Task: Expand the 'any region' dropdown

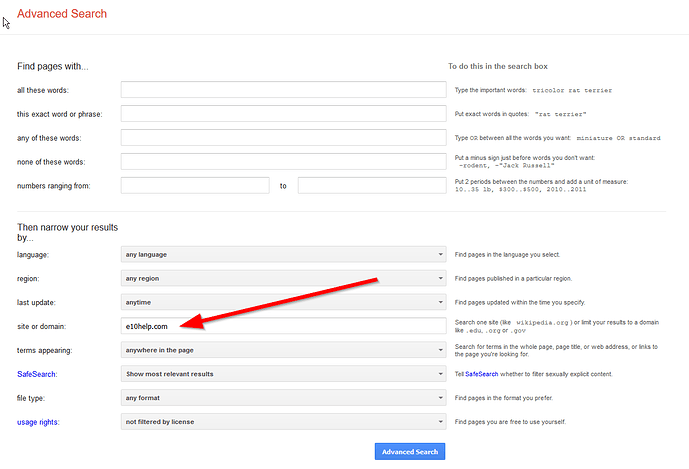Action: point(282,278)
